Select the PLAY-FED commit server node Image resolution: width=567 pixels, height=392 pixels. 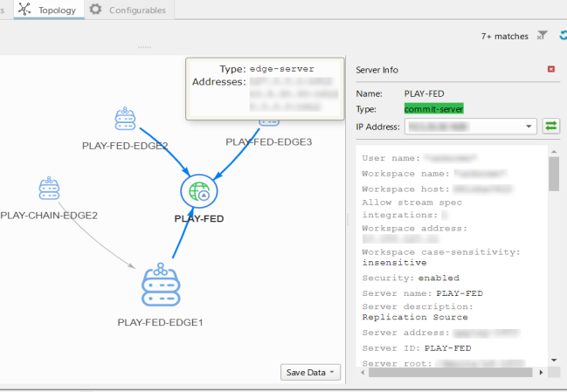[x=198, y=190]
